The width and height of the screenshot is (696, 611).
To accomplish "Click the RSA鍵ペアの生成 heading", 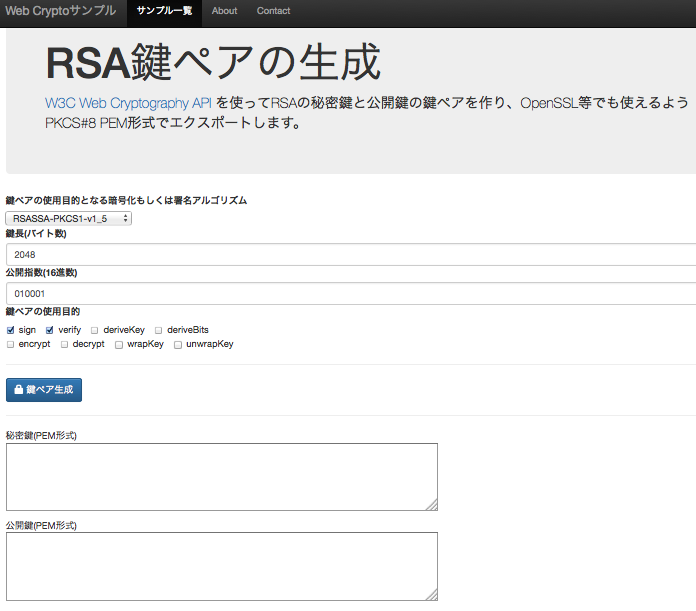I will 213,62.
